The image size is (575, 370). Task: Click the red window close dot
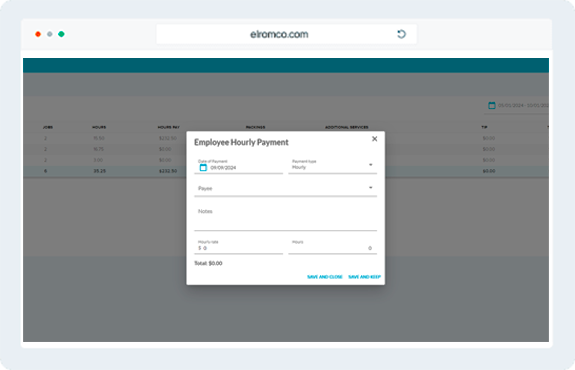[x=38, y=34]
